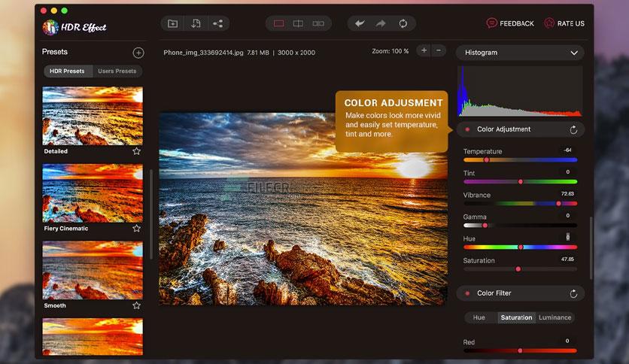629x364 pixels.
Task: Reset the Color Adjustment section
Action: click(x=573, y=129)
